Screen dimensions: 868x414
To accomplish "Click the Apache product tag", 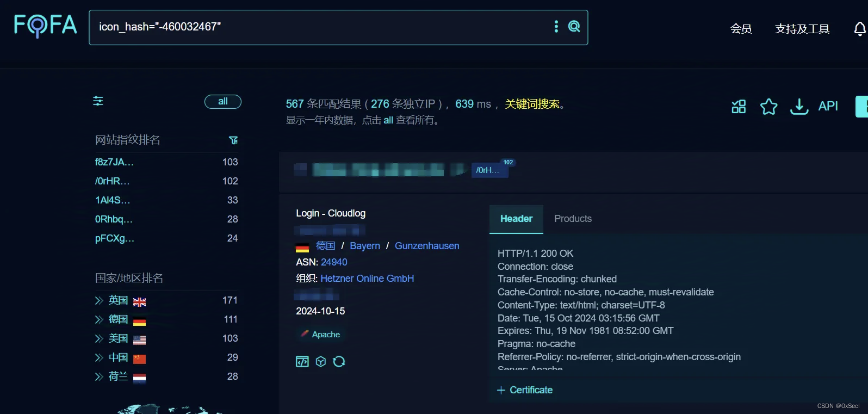I will point(321,334).
